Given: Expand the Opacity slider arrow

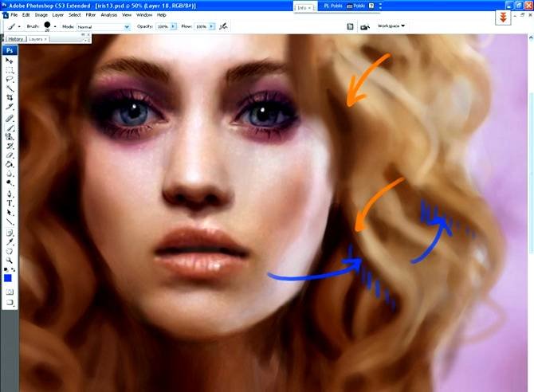Looking at the screenshot, I should click(x=175, y=26).
